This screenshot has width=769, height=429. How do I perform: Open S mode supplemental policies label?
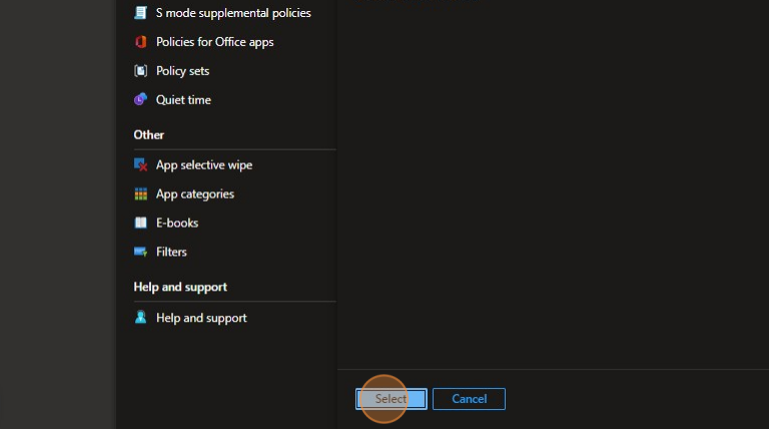pyautogui.click(x=233, y=13)
